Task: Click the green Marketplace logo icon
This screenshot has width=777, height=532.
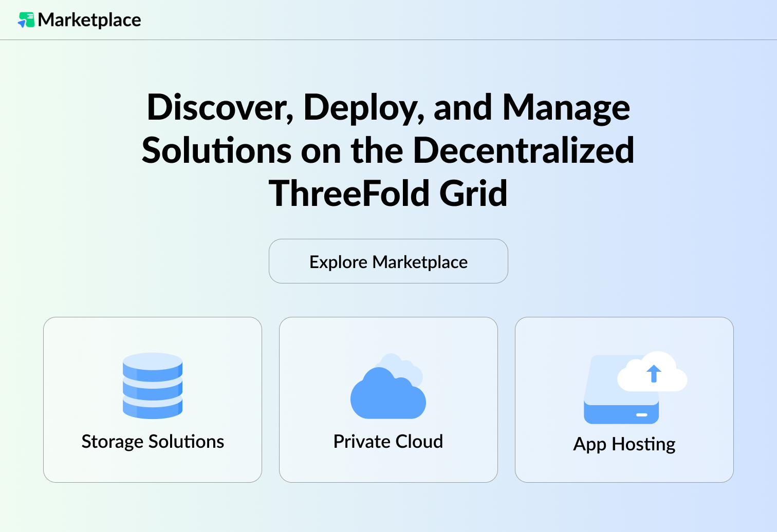Action: [26, 20]
